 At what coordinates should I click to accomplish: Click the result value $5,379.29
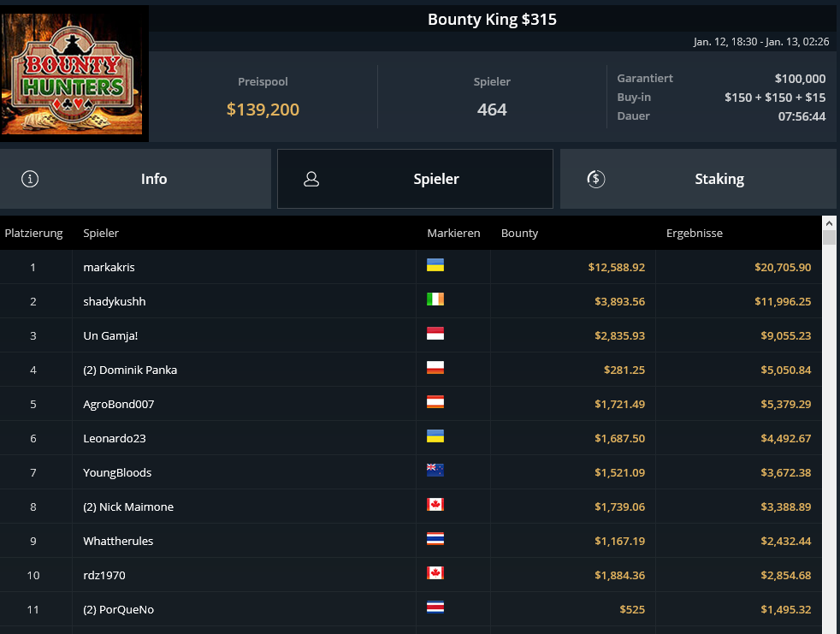[786, 404]
